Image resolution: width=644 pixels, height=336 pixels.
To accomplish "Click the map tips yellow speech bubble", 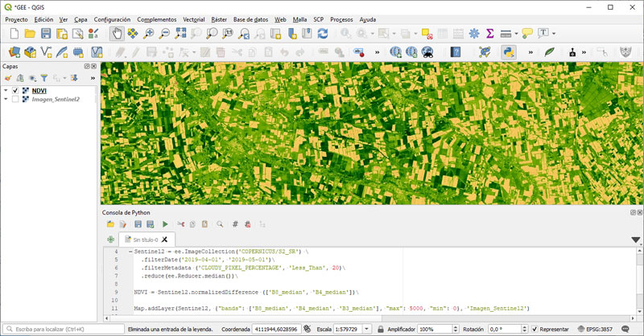I will pyautogui.click(x=527, y=34).
